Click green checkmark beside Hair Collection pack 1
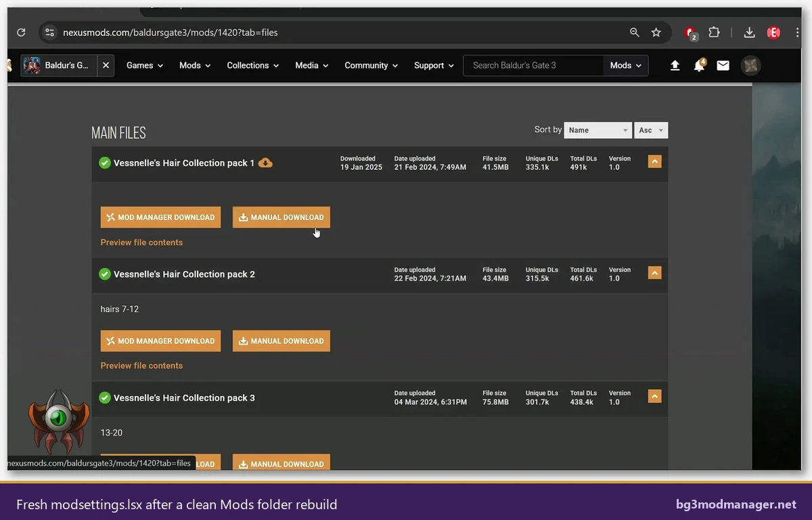This screenshot has width=812, height=520. (x=105, y=163)
